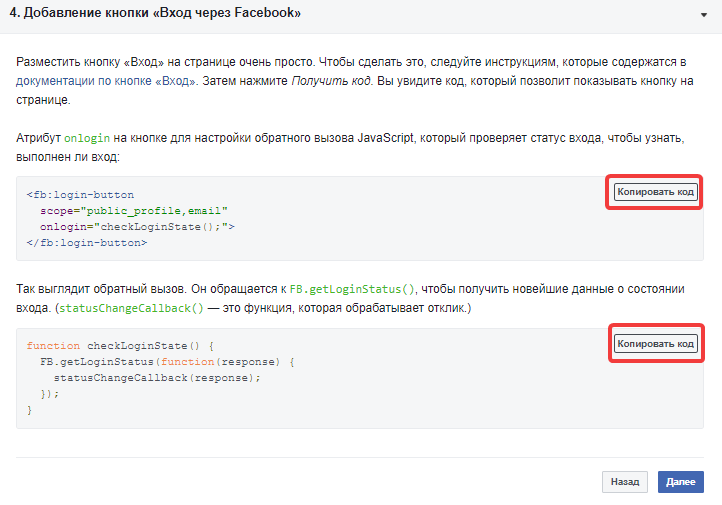Click the FB.getLoginStatus() inline code
Viewport: 722px width, 505px height.
tap(352, 289)
